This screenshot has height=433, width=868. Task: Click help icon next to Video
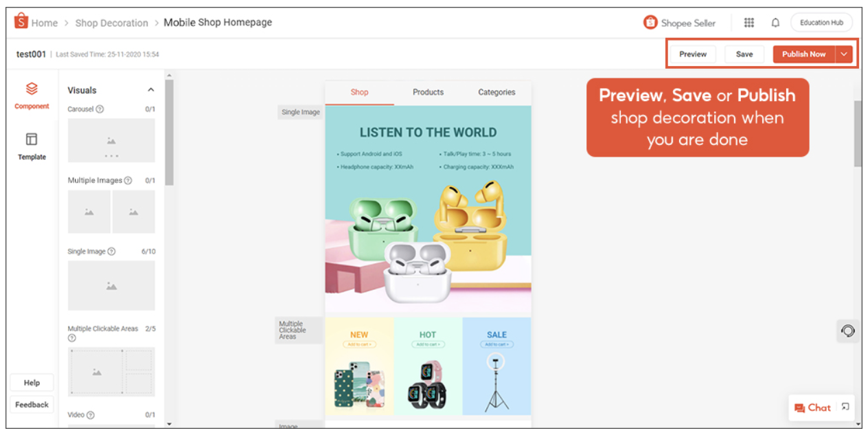click(91, 415)
